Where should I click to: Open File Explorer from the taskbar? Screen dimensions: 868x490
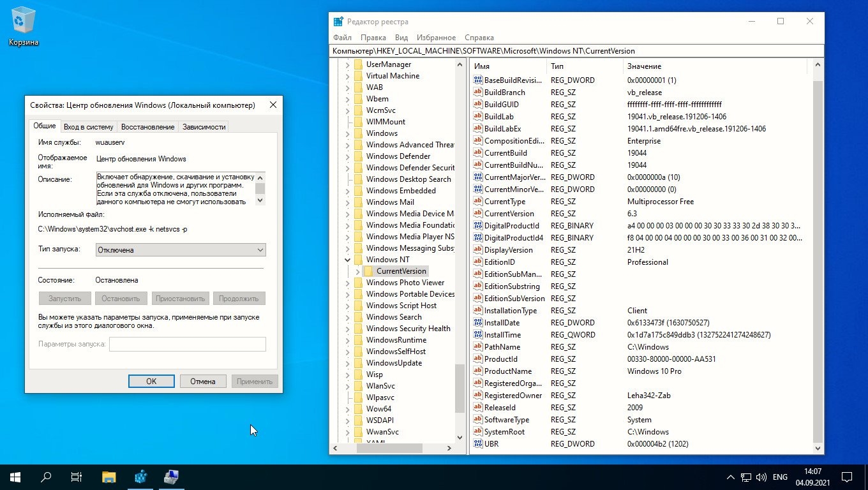(109, 477)
